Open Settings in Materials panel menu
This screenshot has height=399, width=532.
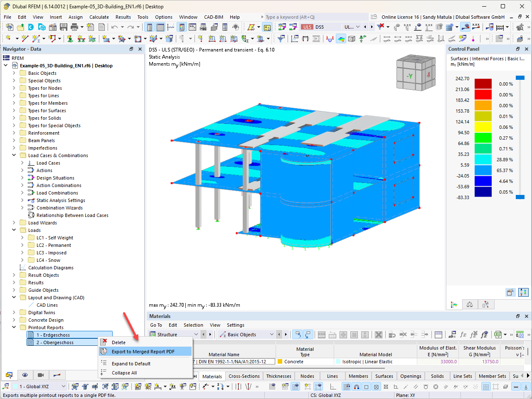pos(236,325)
